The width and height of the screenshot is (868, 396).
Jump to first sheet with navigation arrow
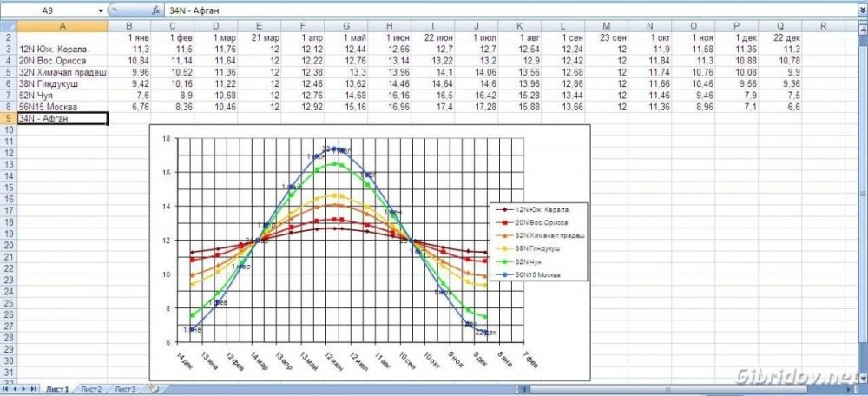click(5, 389)
